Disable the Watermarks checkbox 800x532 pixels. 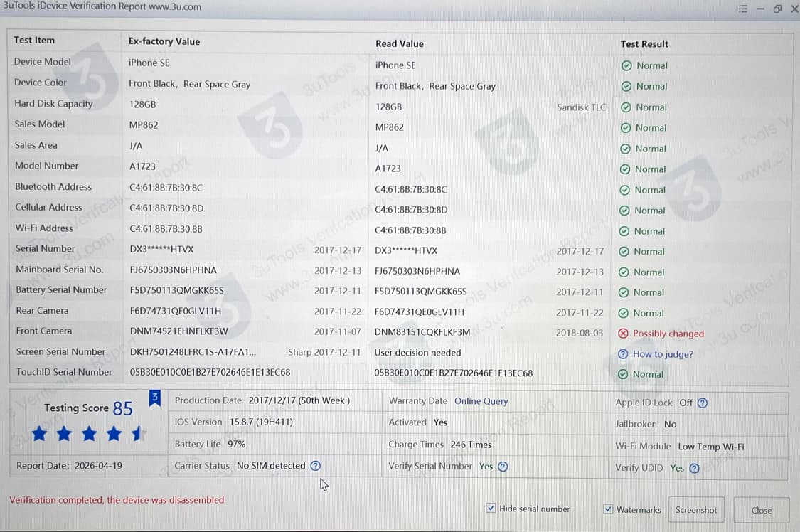[608, 509]
